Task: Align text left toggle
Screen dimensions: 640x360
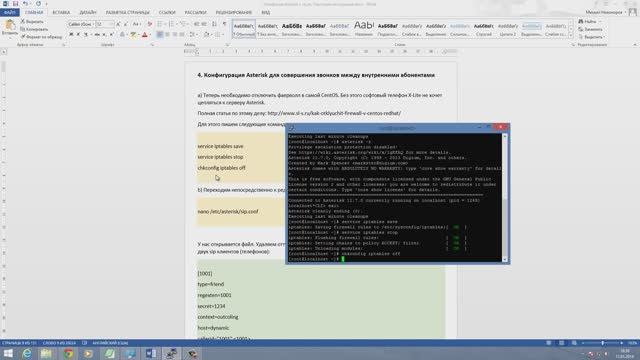Action: [x=160, y=35]
